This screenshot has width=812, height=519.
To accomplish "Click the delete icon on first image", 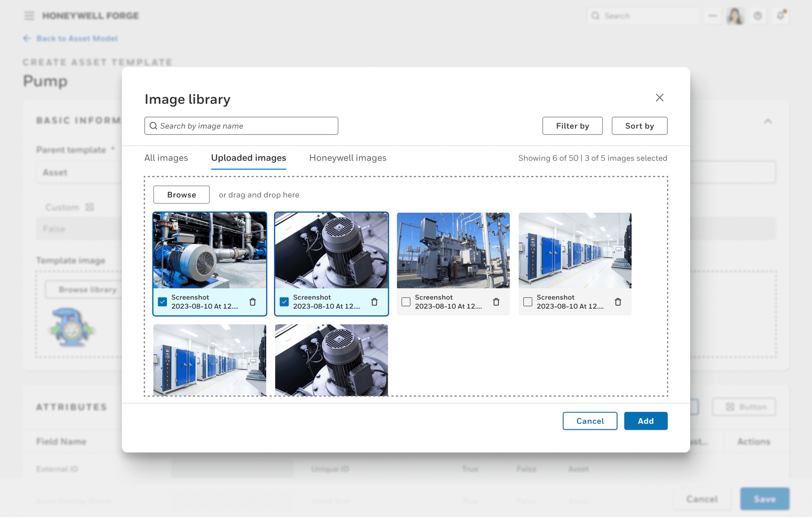I will coord(253,302).
